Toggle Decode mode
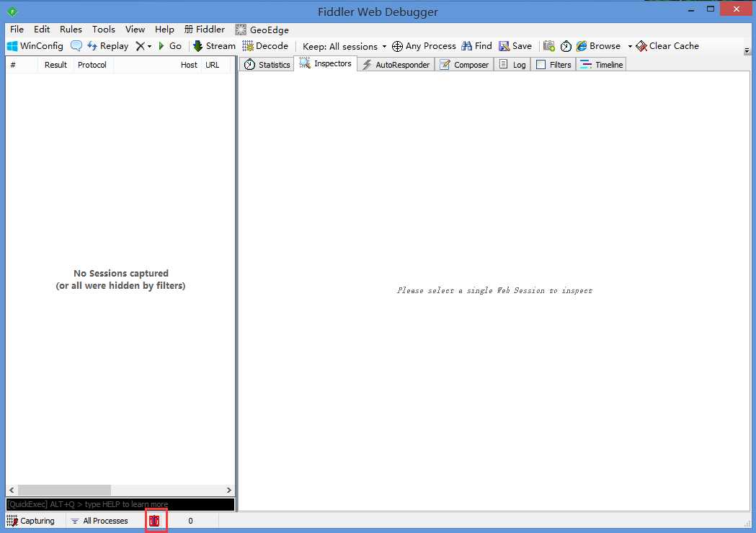This screenshot has width=756, height=533. tap(265, 46)
